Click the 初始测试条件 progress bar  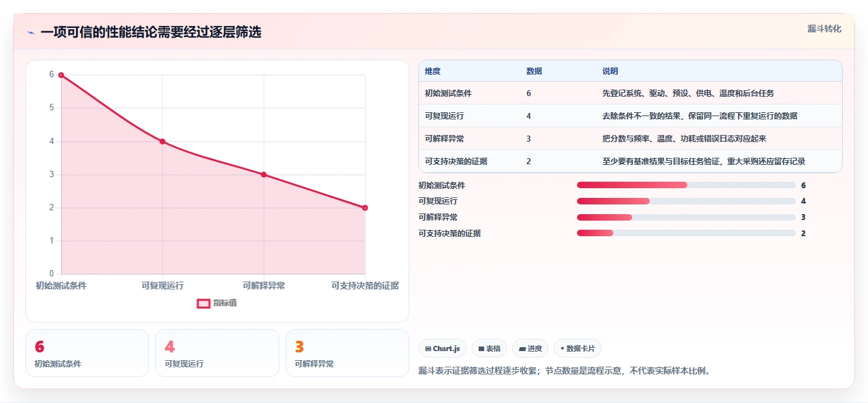pos(686,185)
